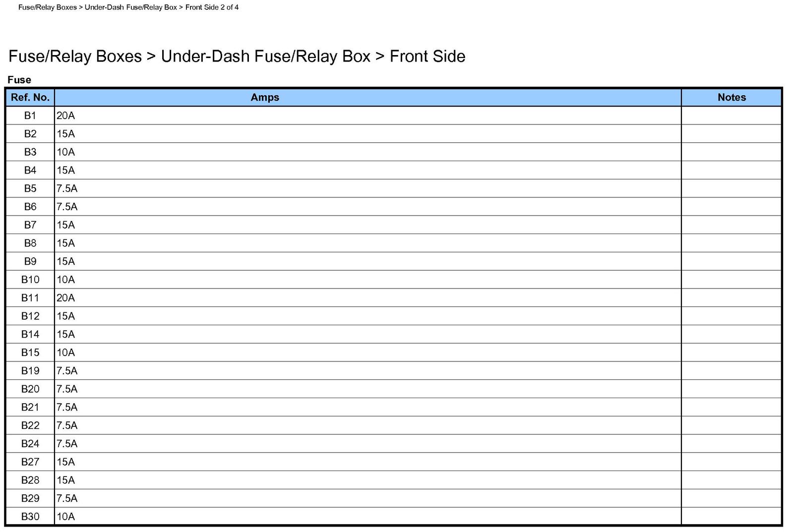The image size is (788, 532).
Task: Select the B1 reference cell
Action: (x=30, y=116)
